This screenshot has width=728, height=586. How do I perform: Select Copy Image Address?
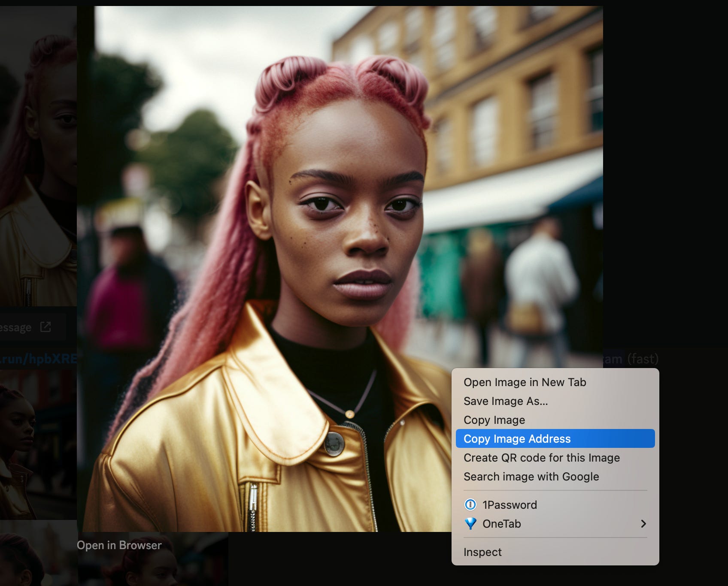click(x=517, y=439)
